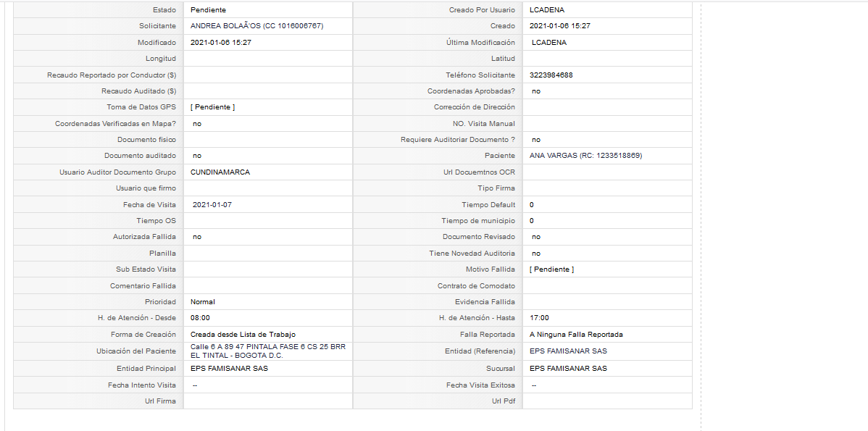This screenshot has height=431, width=868.
Task: Select the Solicitante ANDREA BOLAÑOS entry
Action: [257, 26]
